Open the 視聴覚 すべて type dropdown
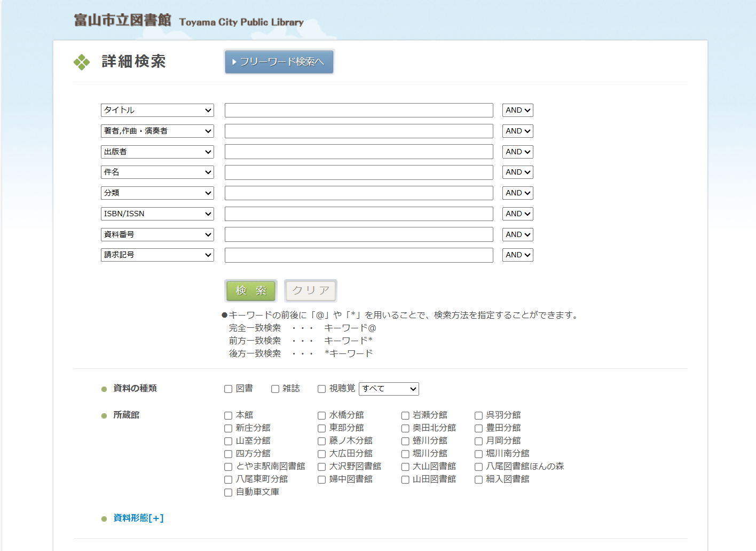This screenshot has width=756, height=551. point(389,389)
